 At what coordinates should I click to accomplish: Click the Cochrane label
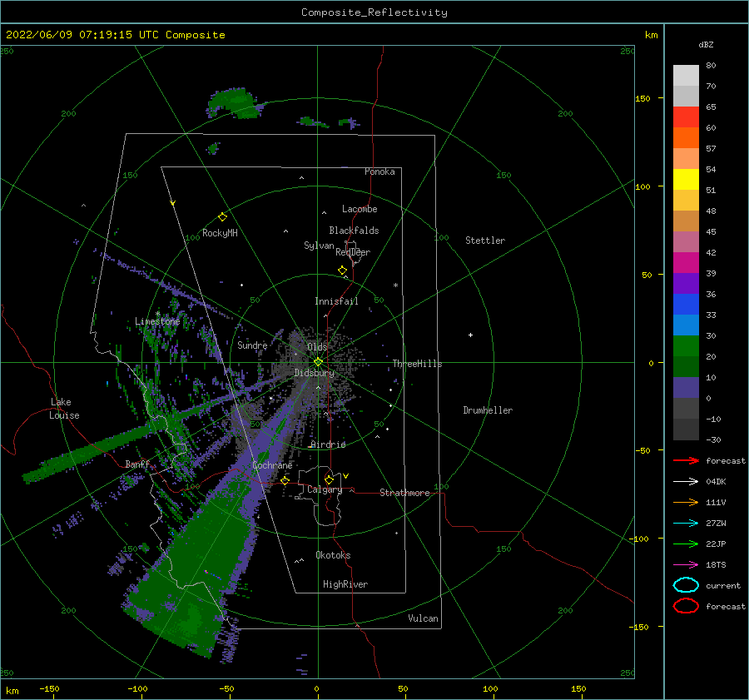click(272, 465)
